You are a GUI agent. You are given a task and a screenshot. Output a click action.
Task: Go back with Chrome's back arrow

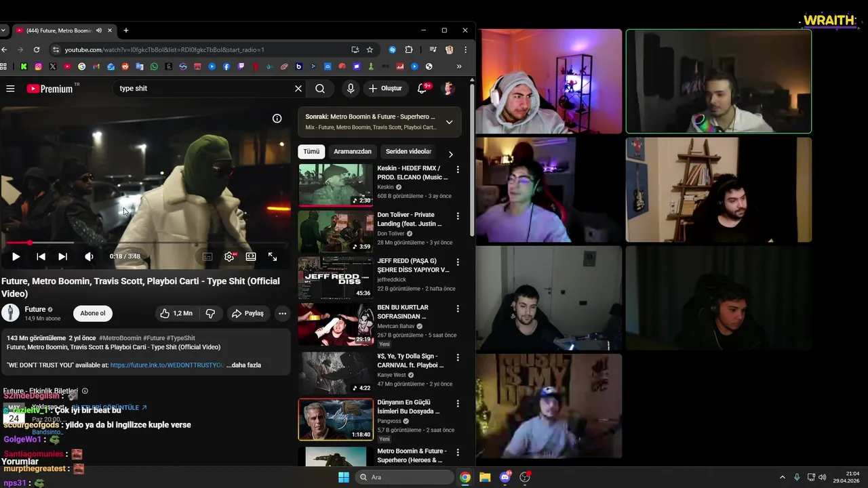click(x=5, y=49)
